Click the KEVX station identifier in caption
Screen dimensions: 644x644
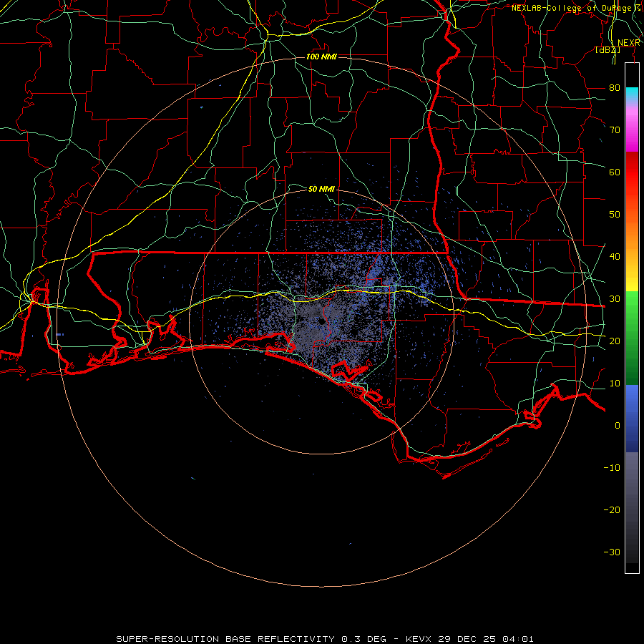(x=419, y=639)
